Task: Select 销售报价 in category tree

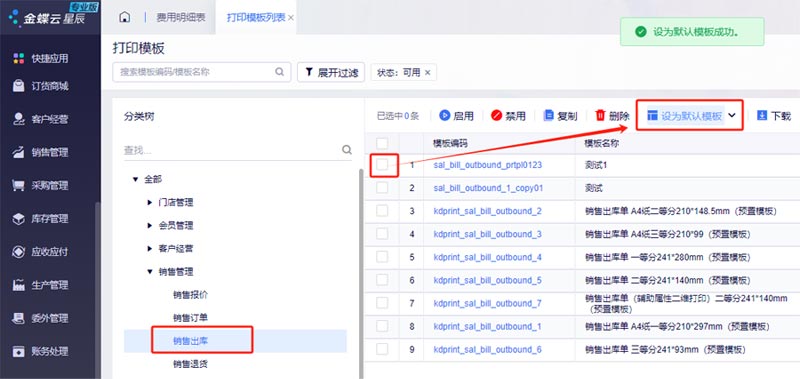Action: pos(190,295)
